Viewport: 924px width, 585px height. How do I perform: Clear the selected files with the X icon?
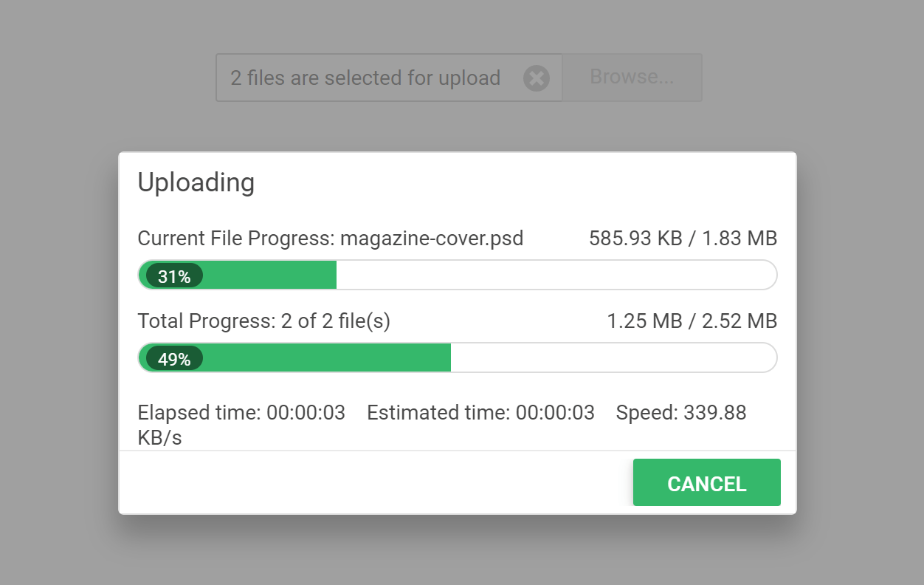pyautogui.click(x=537, y=78)
